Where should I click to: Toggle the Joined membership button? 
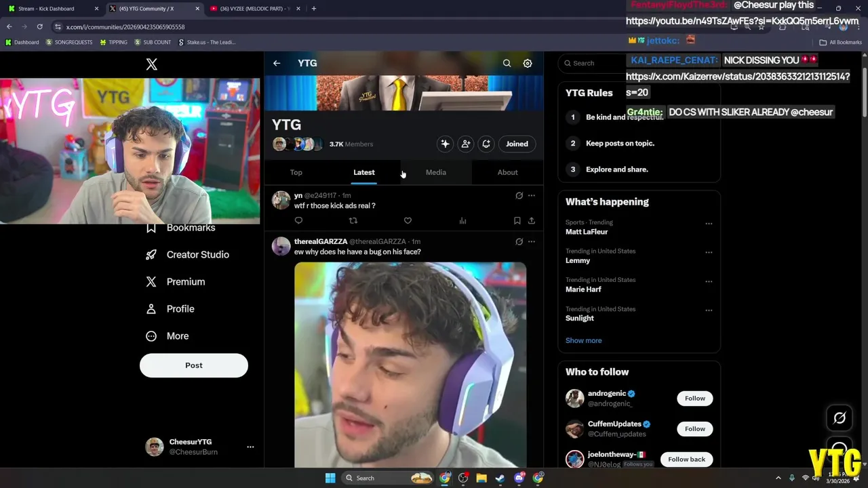pyautogui.click(x=517, y=144)
